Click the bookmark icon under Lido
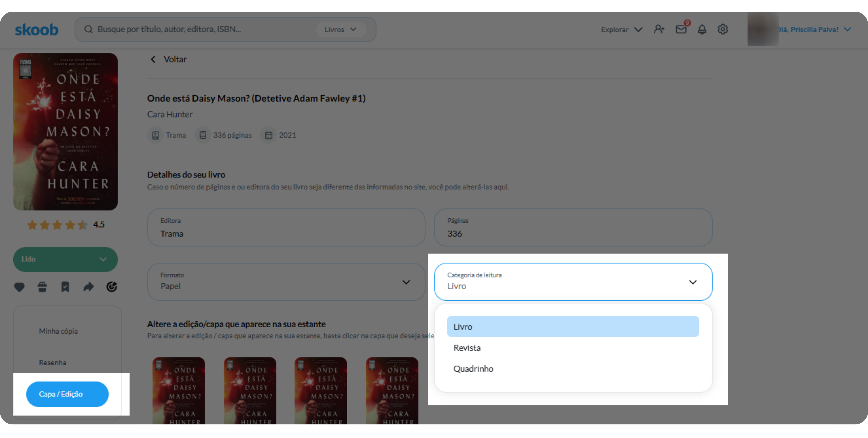The height and width of the screenshot is (438, 868). pyautogui.click(x=65, y=287)
